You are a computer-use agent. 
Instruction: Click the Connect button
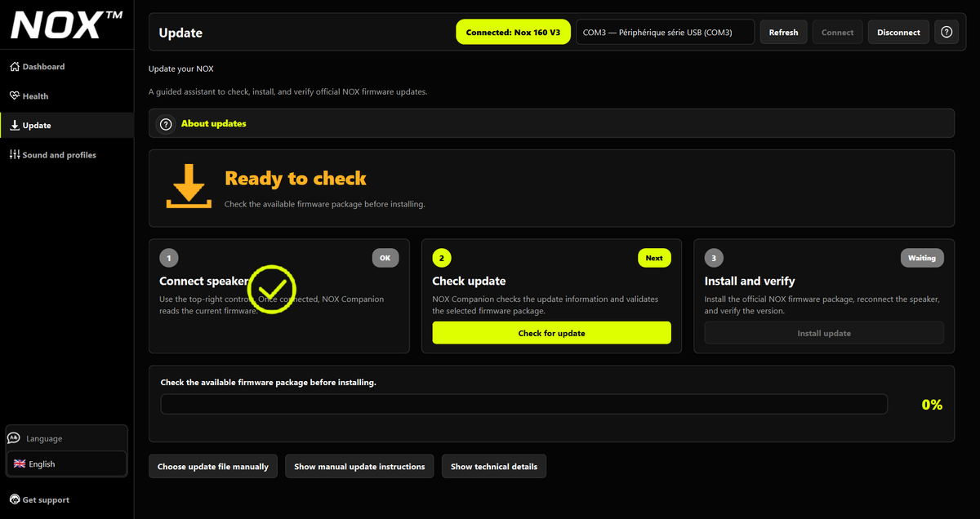[x=838, y=33]
